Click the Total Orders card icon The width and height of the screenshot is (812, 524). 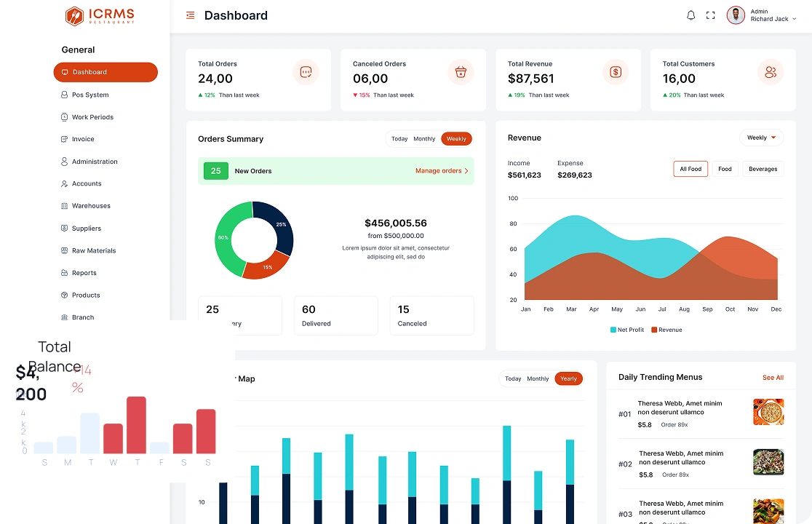click(x=306, y=72)
